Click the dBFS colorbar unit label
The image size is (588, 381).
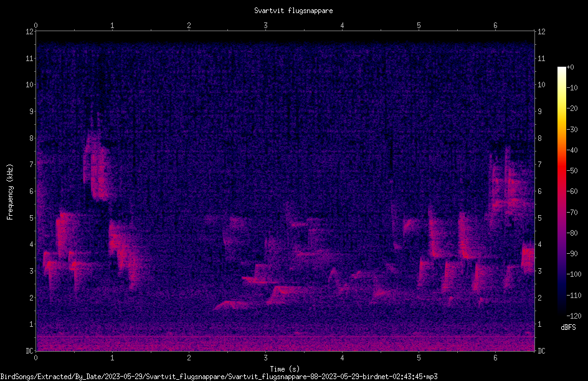pos(568,327)
